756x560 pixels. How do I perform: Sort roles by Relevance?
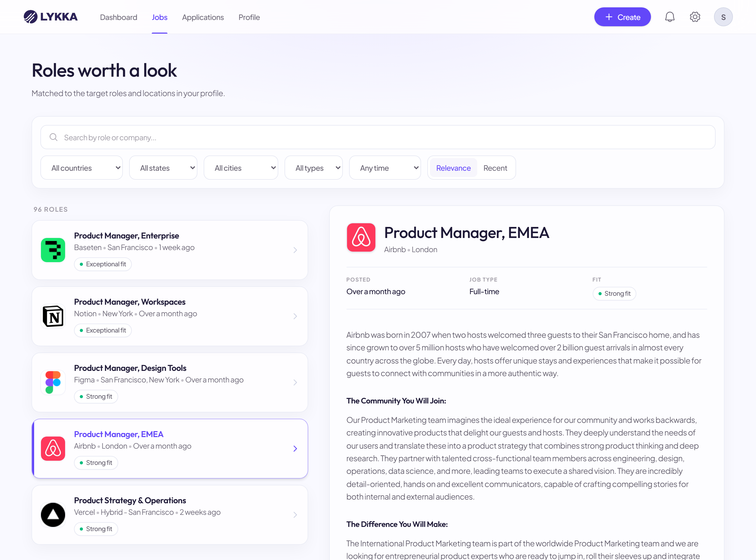[x=453, y=168]
